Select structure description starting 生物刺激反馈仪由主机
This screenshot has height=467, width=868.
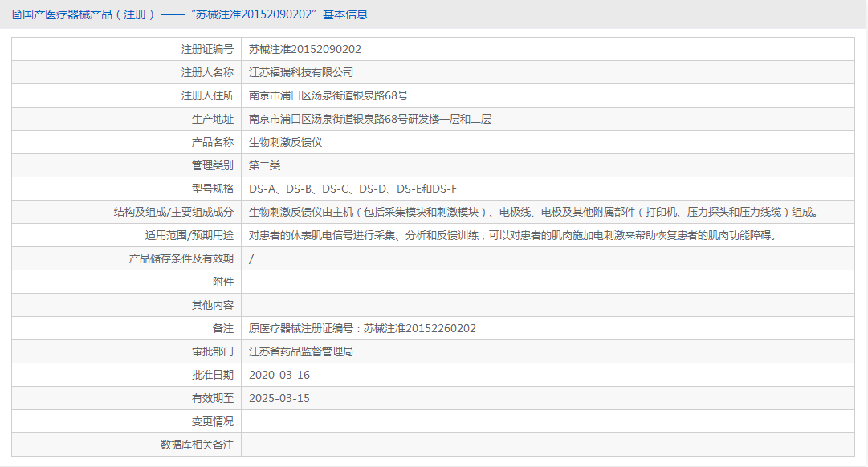(535, 212)
